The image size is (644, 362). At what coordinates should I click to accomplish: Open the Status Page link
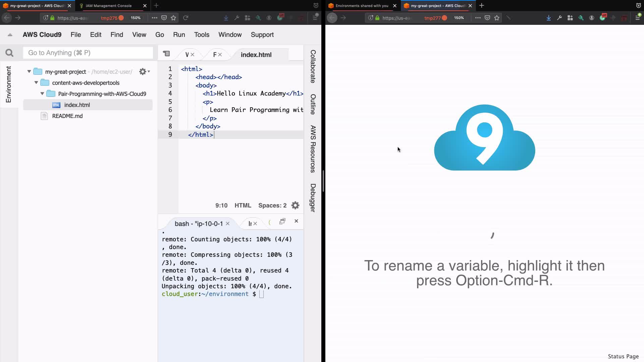tap(623, 356)
